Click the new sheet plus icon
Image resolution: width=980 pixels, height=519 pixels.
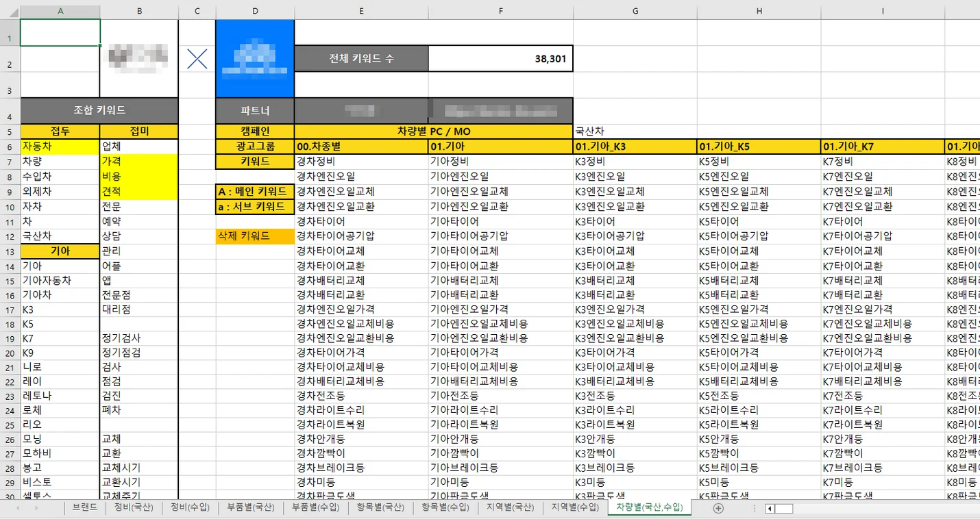[718, 508]
